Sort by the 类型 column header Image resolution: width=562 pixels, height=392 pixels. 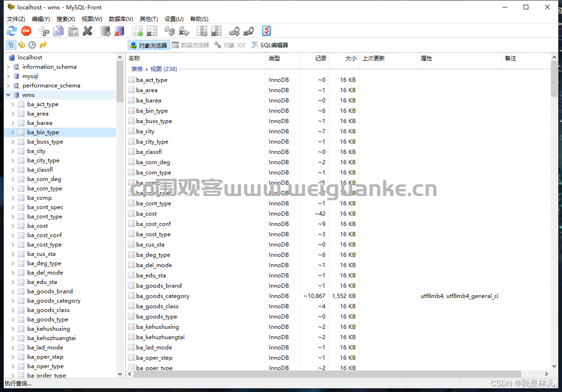point(283,58)
